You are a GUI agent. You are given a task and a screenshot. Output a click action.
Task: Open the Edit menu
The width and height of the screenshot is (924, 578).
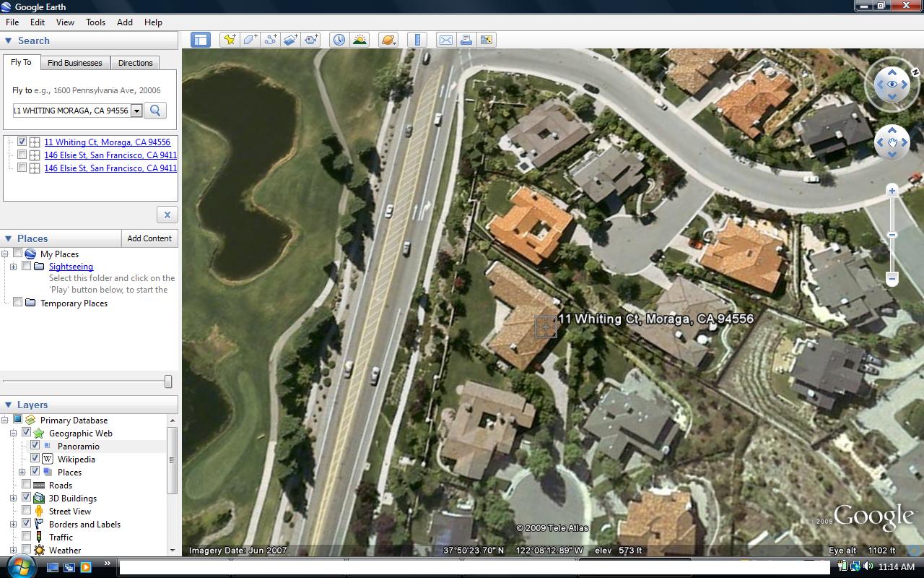(38, 22)
